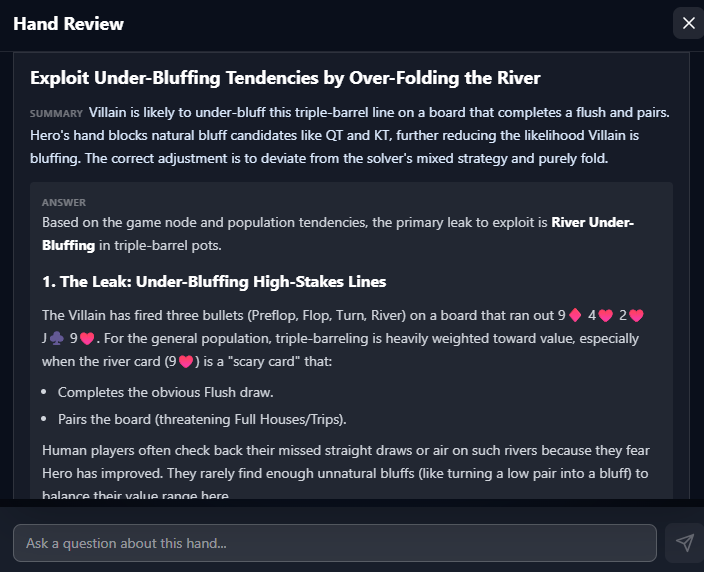
Task: Close the Hand Review panel
Action: coord(688,23)
